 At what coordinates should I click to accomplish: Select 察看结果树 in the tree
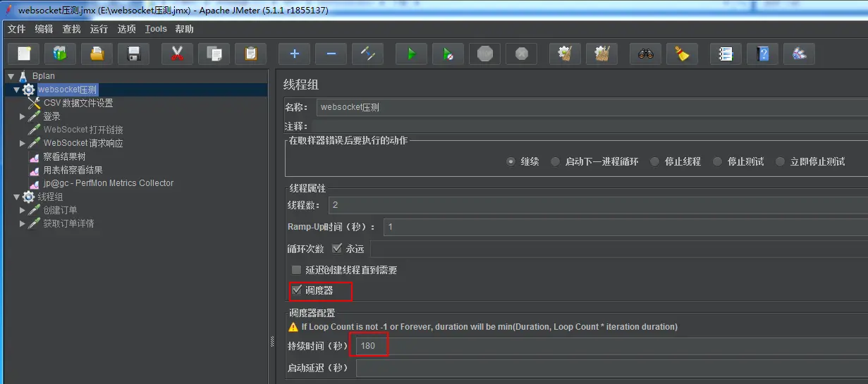(64, 156)
